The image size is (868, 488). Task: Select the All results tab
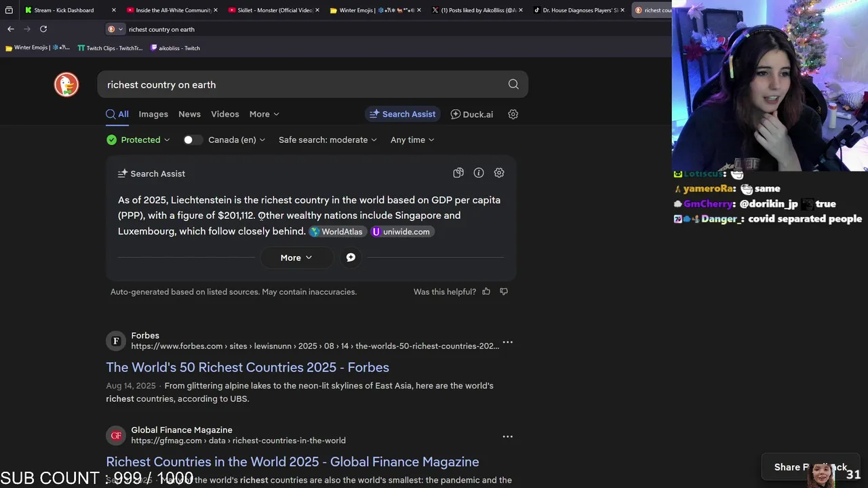pyautogui.click(x=117, y=114)
